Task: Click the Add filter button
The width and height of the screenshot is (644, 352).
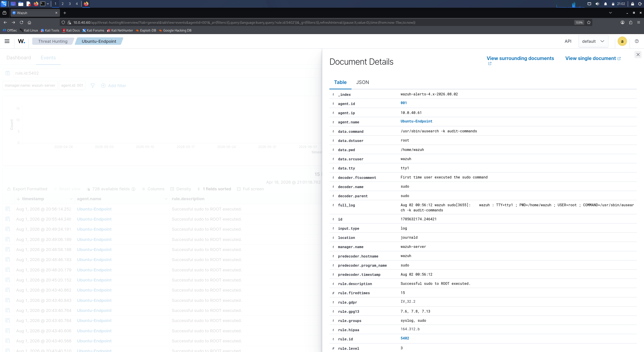Action: pyautogui.click(x=114, y=86)
